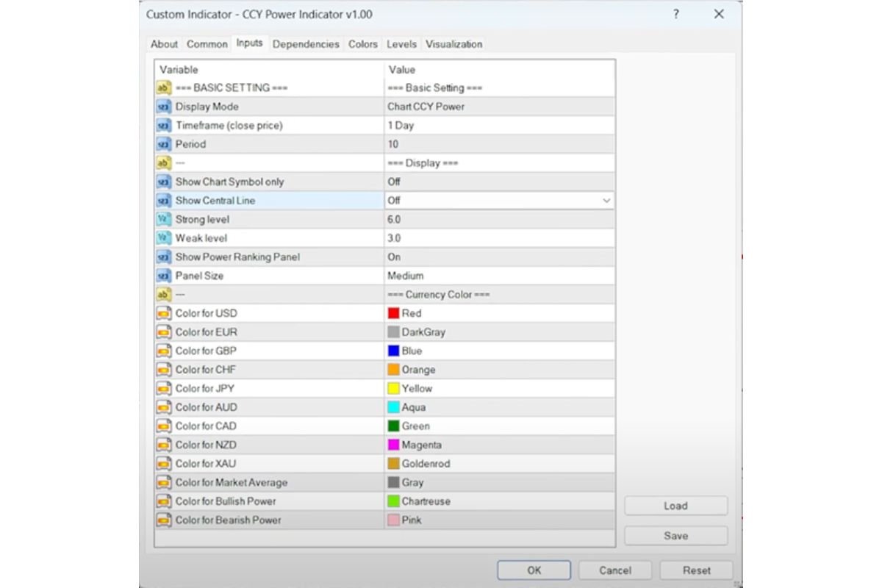This screenshot has height=588, width=882.
Task: Click the 123 icon next to Display Mode
Action: [163, 107]
